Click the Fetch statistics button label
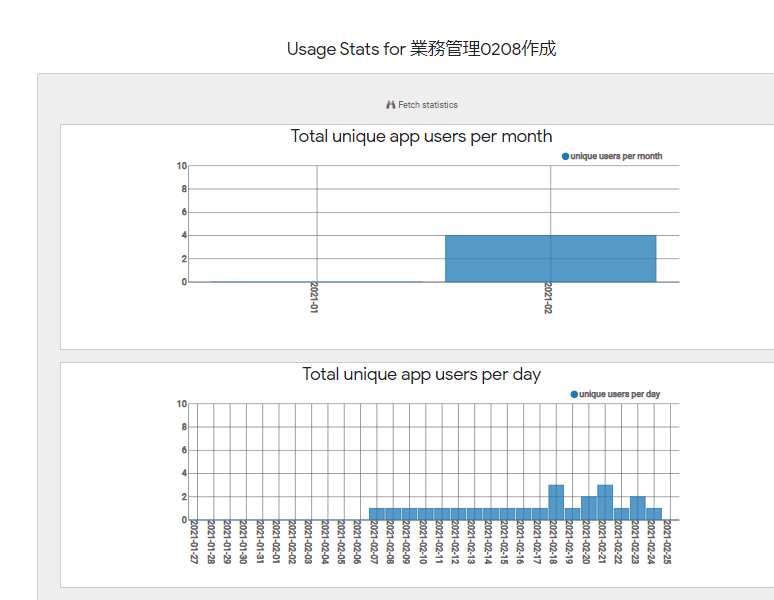 coord(428,105)
